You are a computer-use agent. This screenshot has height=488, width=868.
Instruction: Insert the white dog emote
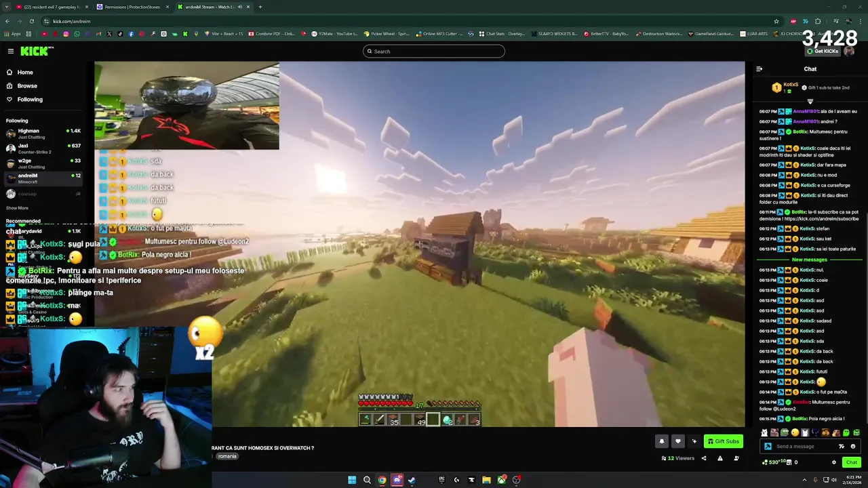(764, 432)
